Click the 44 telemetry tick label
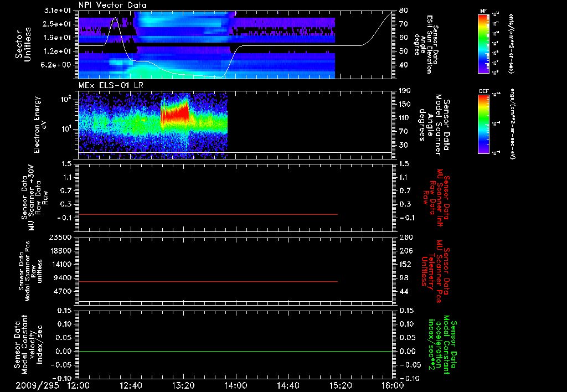 pyautogui.click(x=403, y=291)
